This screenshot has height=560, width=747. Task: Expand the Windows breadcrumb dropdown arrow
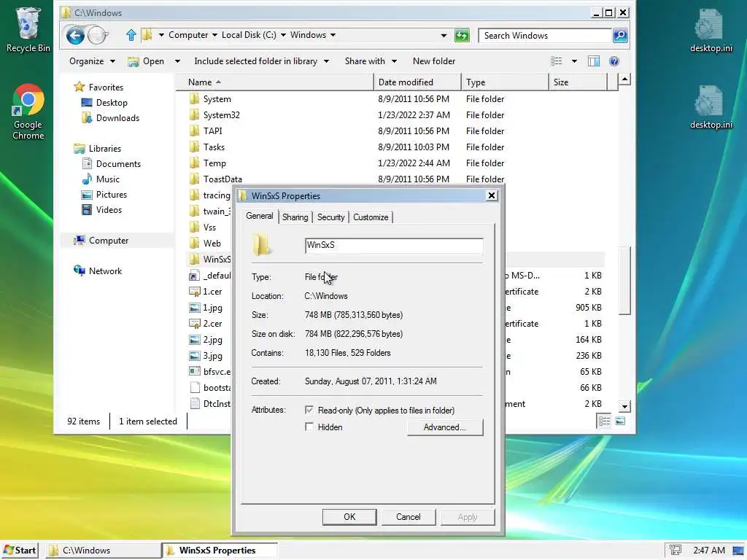point(333,35)
